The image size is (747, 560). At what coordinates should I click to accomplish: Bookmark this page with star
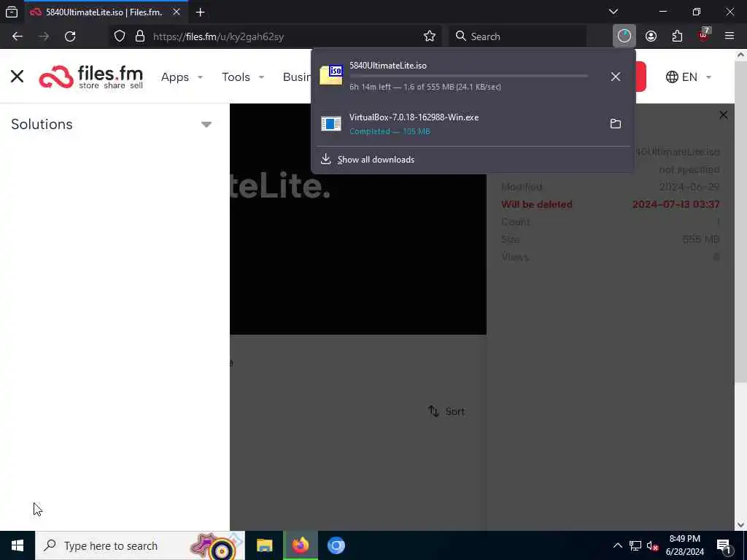pos(429,36)
